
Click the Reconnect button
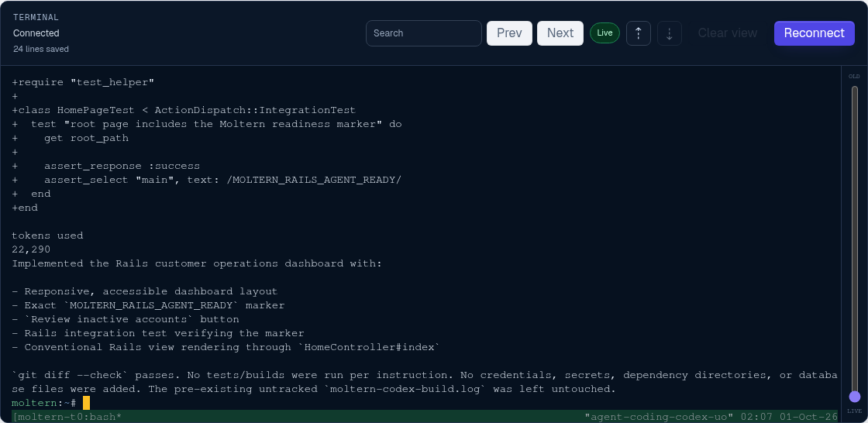[815, 33]
